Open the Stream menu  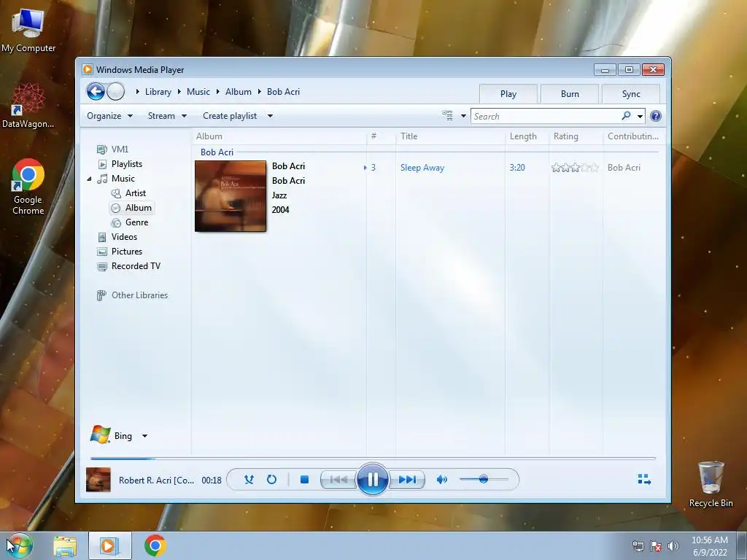pyautogui.click(x=167, y=116)
